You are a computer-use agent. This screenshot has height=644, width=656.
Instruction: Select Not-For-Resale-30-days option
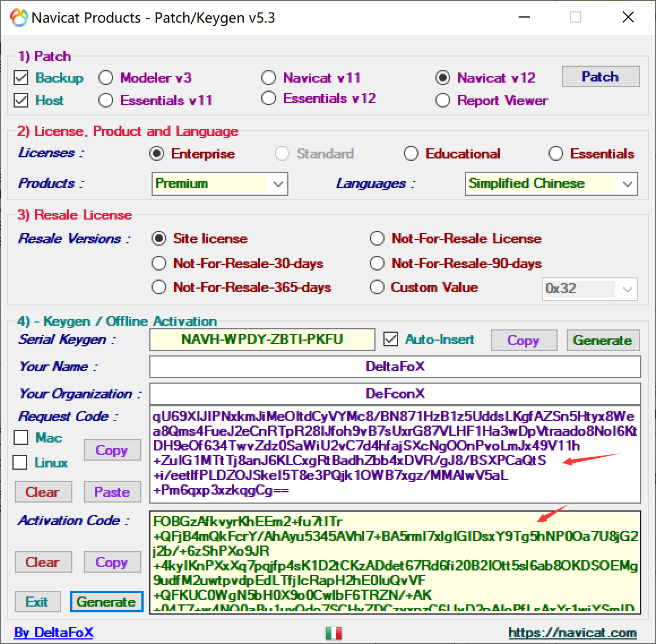[x=159, y=263]
